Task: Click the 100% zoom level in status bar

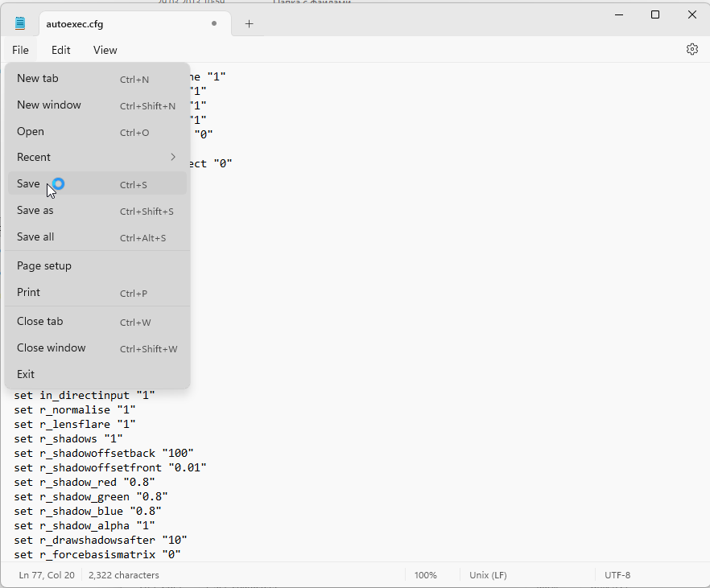Action: (426, 575)
